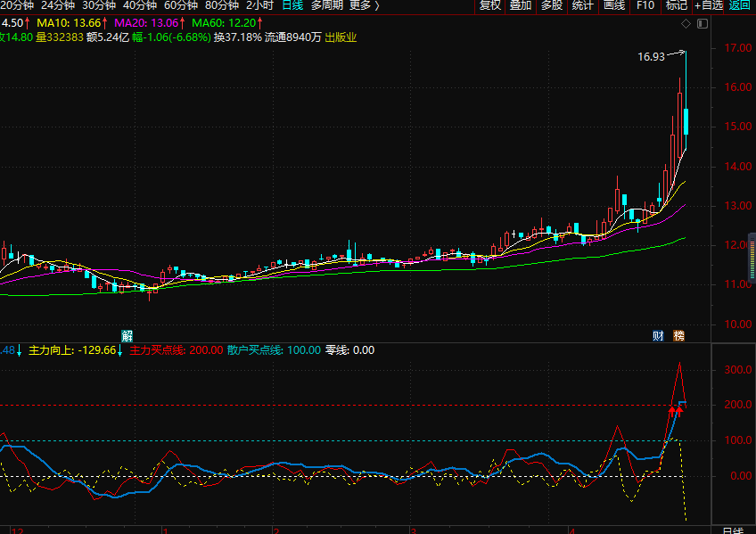Toggle the 叠加 overlay option
The width and height of the screenshot is (756, 534).
521,5
